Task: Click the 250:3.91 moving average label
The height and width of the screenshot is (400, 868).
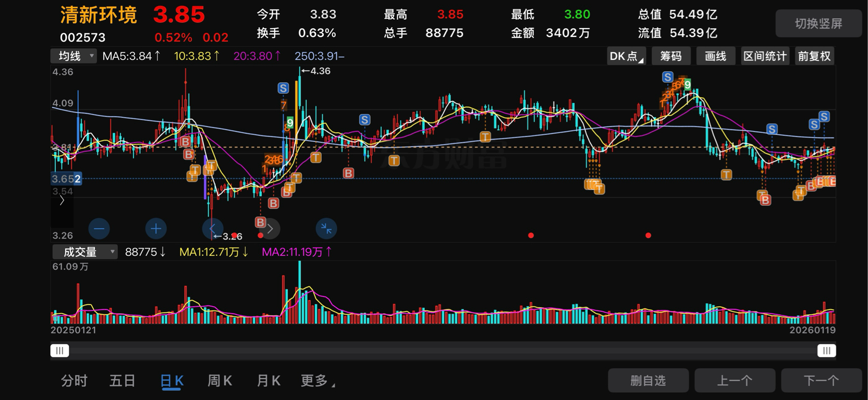Action: point(319,56)
